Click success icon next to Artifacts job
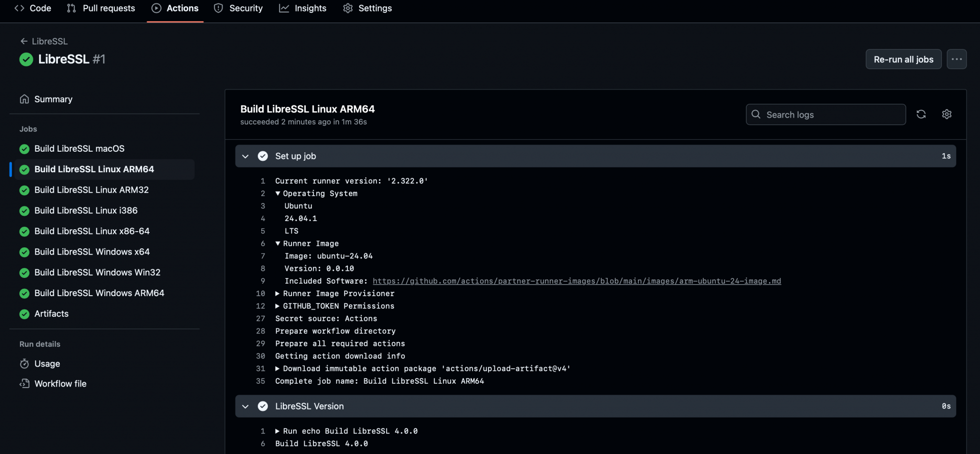The width and height of the screenshot is (980, 454). coord(24,314)
